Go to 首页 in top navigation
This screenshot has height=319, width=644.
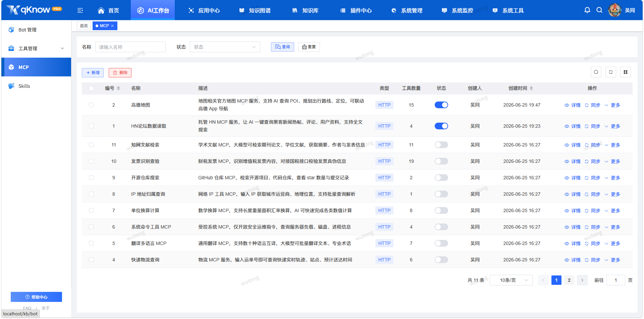tap(108, 10)
